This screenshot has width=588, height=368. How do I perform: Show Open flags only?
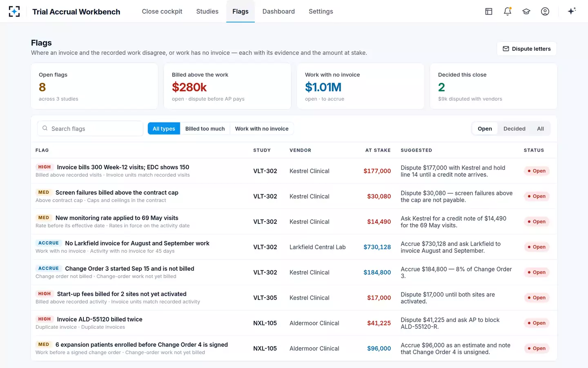coord(485,128)
